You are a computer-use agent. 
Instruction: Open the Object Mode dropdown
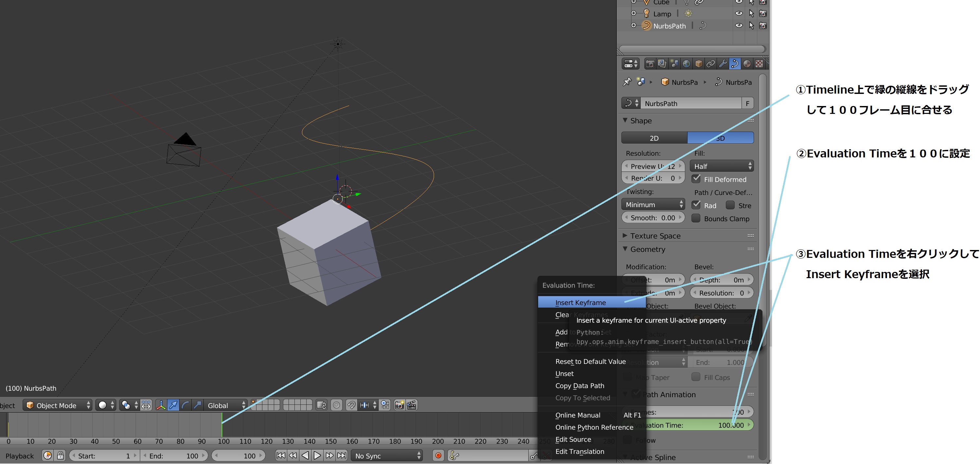58,405
